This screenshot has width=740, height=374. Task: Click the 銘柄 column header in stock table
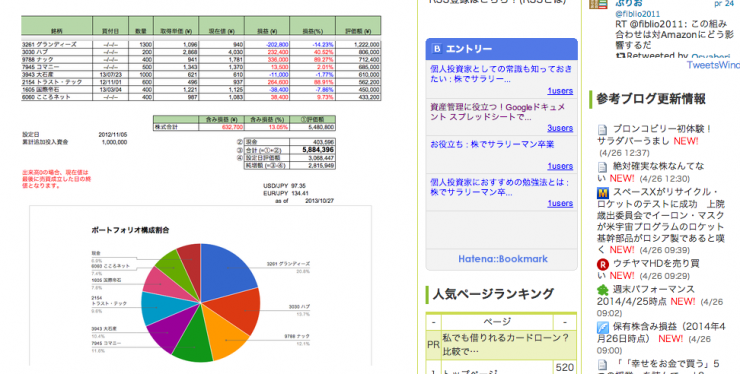click(x=57, y=31)
